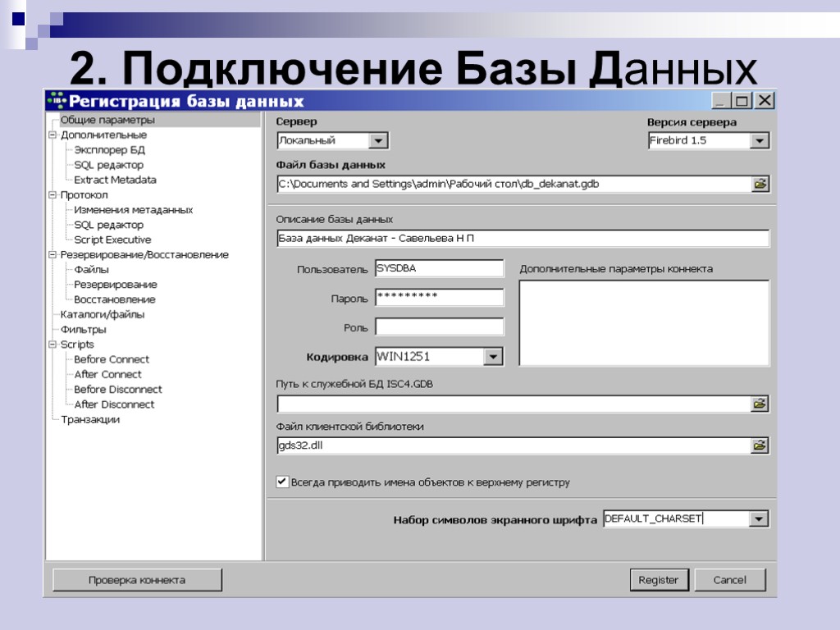Browse for database file folder icon
This screenshot has width=840, height=630.
(760, 184)
